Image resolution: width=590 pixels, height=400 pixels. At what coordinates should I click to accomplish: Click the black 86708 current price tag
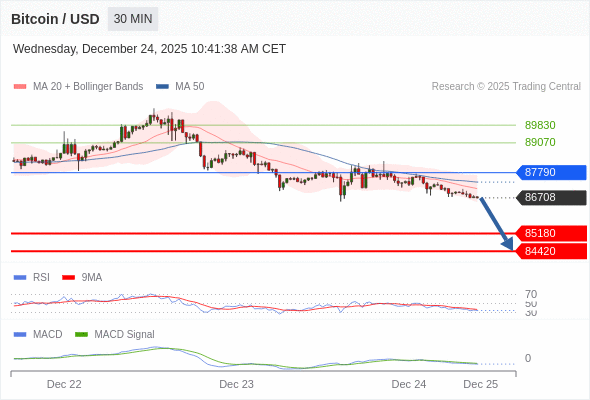tap(550, 197)
